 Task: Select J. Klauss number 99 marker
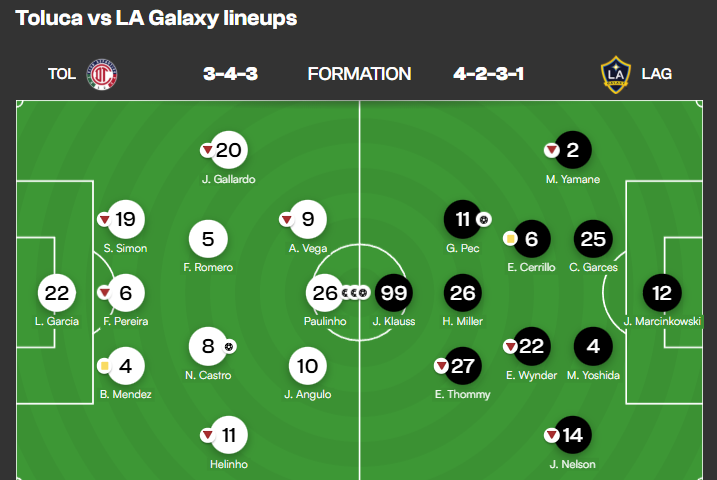pyautogui.click(x=393, y=293)
